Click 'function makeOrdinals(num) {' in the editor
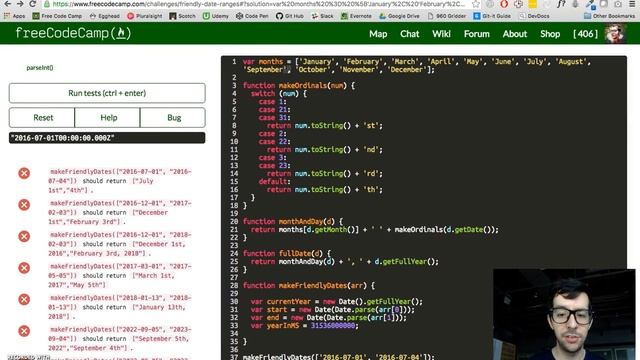 coord(298,86)
